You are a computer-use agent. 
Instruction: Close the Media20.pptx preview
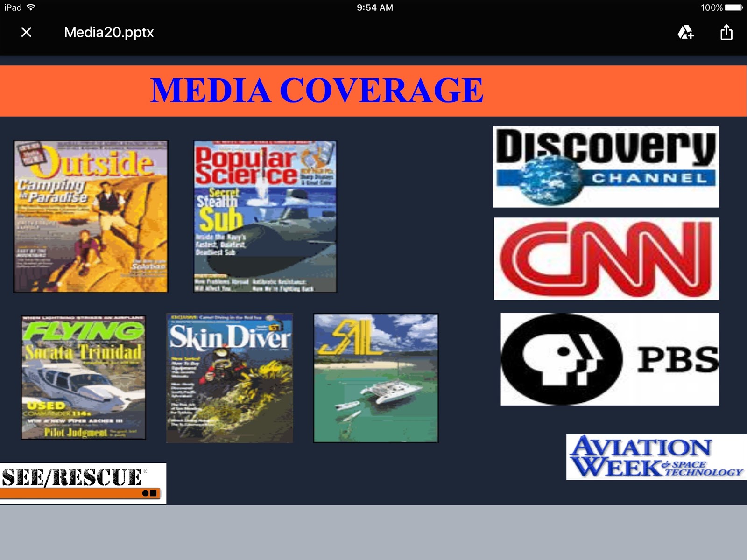(x=26, y=32)
